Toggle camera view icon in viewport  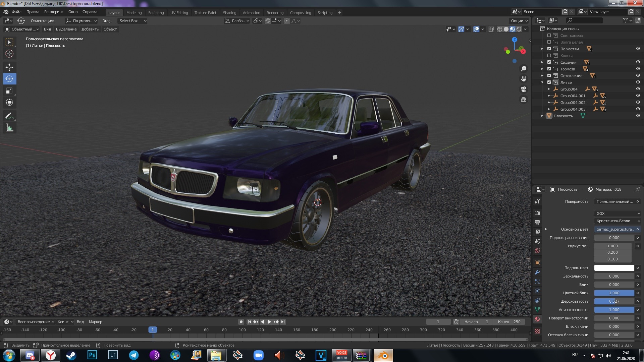click(x=523, y=89)
